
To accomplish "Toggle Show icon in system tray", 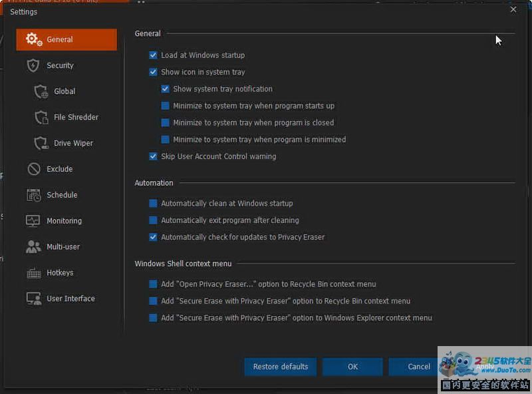I will tap(153, 72).
